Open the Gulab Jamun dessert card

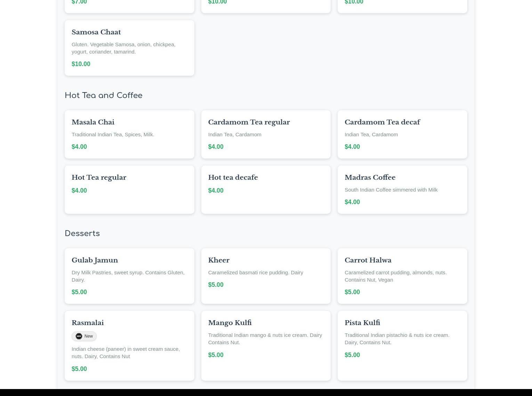(129, 276)
